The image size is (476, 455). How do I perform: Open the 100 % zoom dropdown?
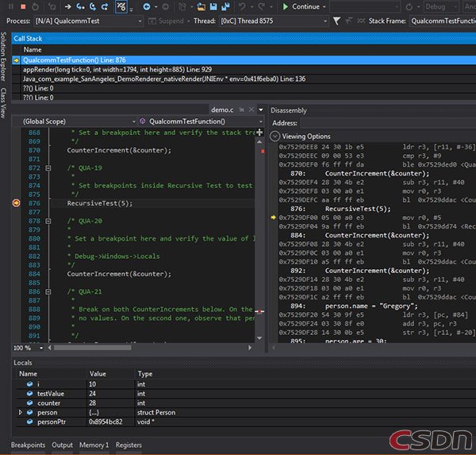tap(41, 348)
